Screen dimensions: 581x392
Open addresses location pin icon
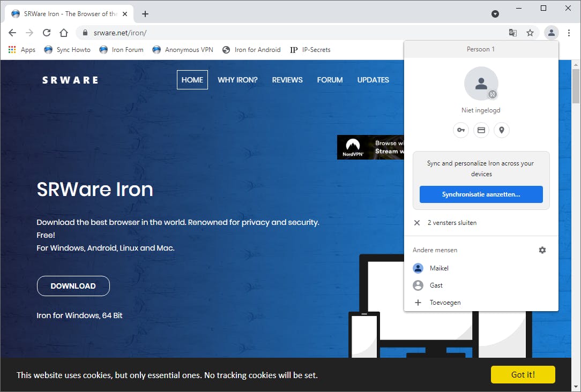[x=502, y=130]
